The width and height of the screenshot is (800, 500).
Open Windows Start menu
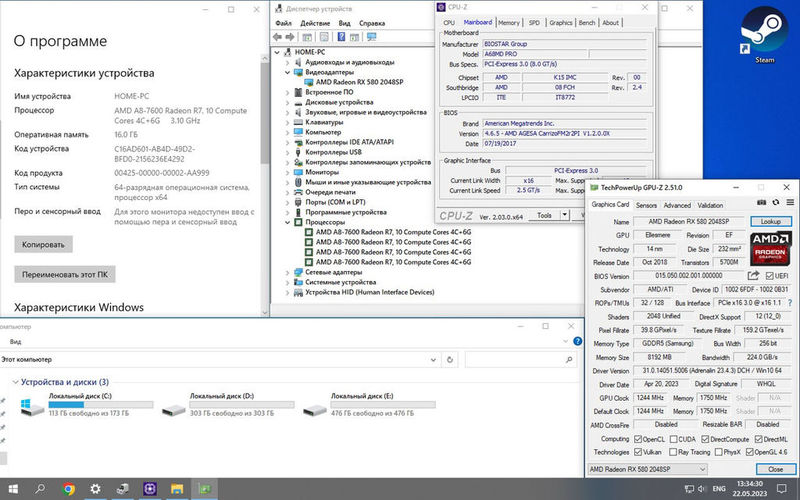[x=13, y=489]
